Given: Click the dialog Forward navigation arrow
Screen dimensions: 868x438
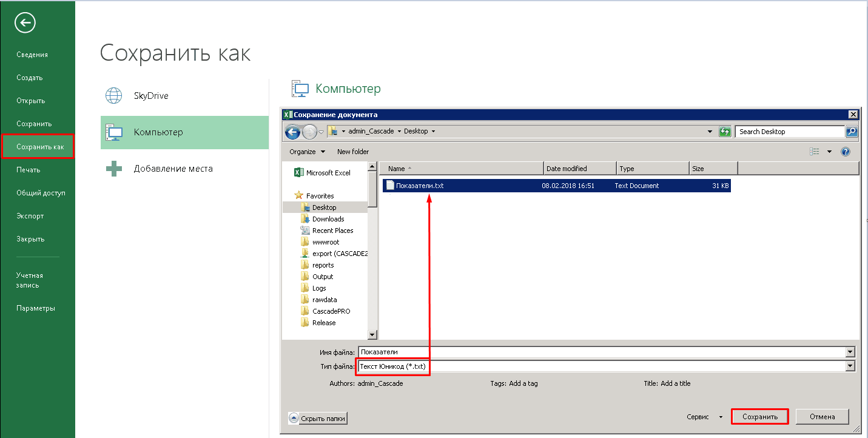Looking at the screenshot, I should 309,131.
